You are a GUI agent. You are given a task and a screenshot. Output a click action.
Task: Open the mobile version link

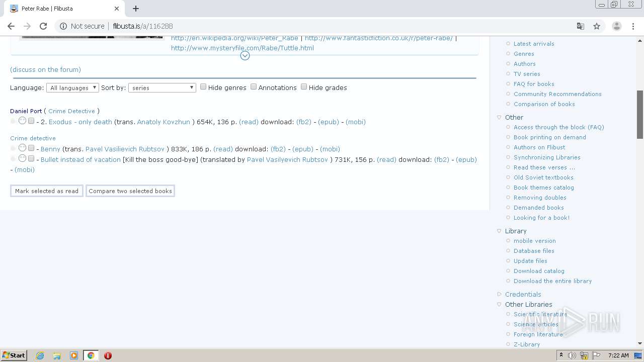click(x=535, y=241)
